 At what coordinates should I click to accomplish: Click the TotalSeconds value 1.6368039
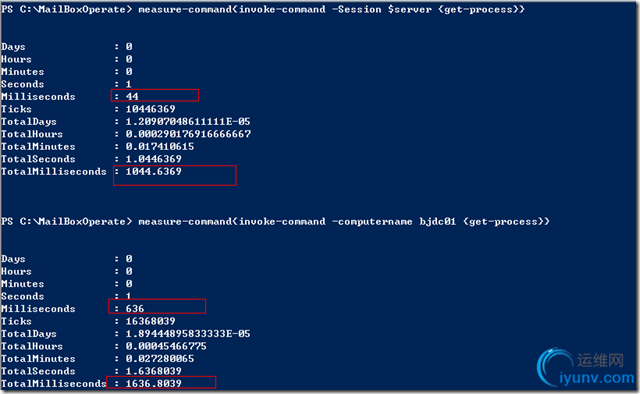153,371
